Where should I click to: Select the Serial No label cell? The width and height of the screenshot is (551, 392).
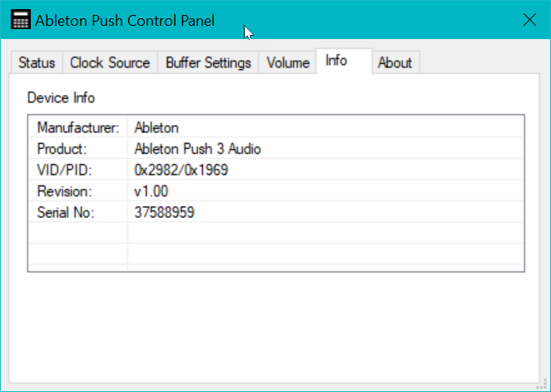click(66, 212)
